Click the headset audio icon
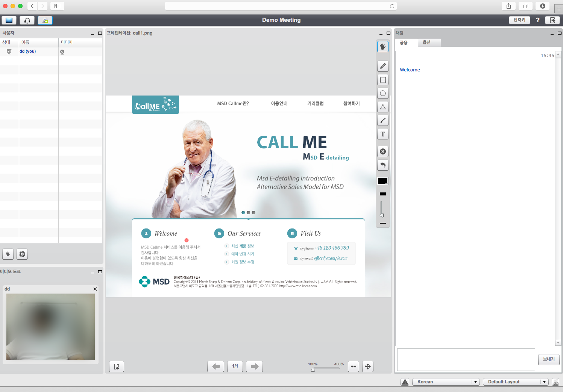Image resolution: width=563 pixels, height=392 pixels. click(x=27, y=20)
